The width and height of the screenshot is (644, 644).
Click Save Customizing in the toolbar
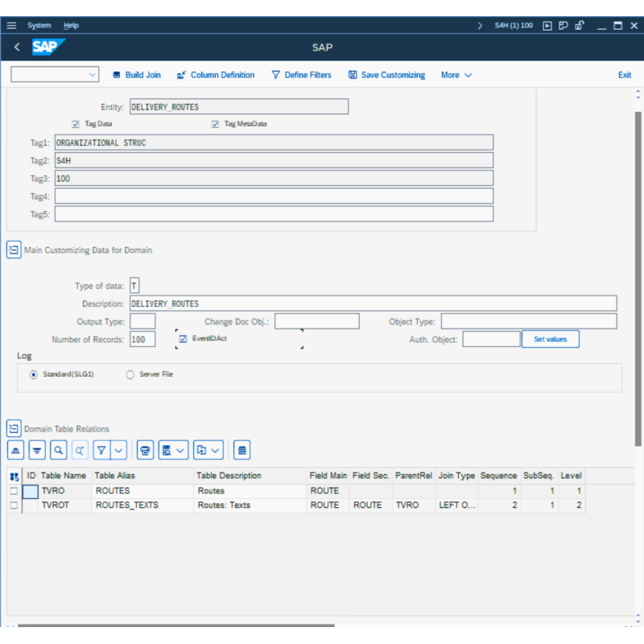point(386,75)
